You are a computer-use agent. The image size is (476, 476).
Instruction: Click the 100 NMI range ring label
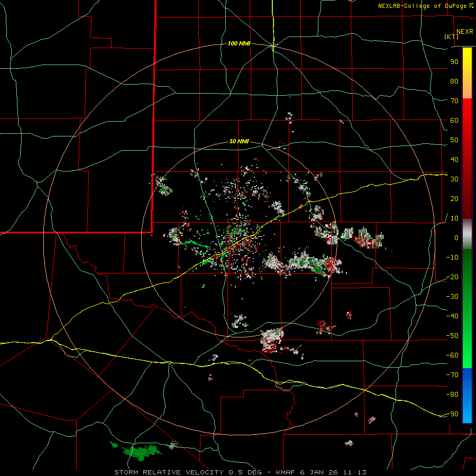pos(239,44)
